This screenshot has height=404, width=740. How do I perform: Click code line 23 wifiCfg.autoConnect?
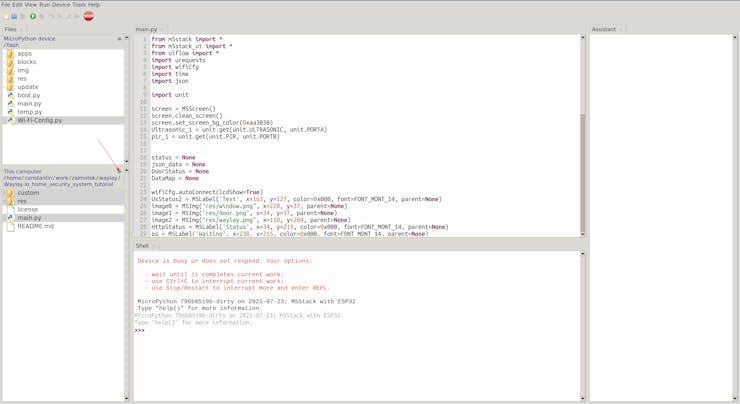point(207,193)
